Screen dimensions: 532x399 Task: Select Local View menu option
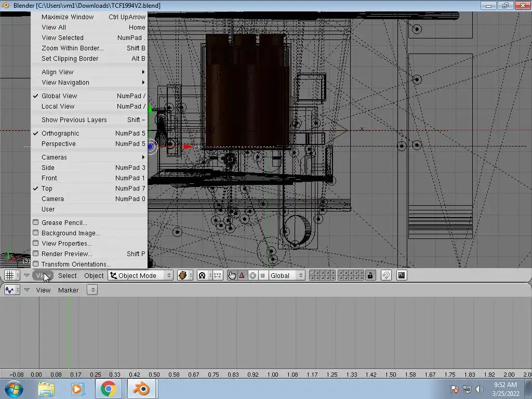(x=89, y=106)
